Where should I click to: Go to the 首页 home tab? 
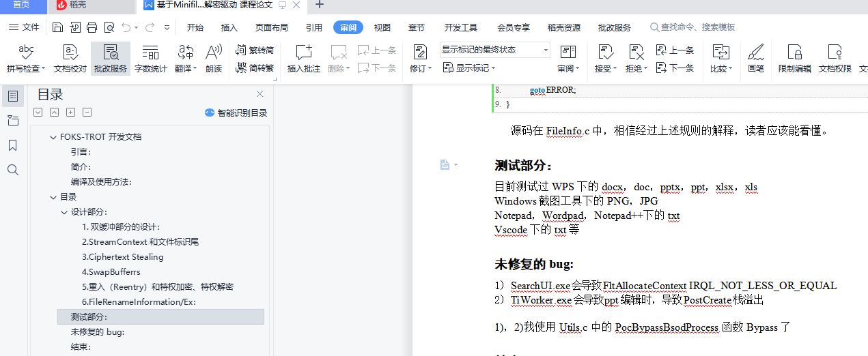(x=22, y=5)
